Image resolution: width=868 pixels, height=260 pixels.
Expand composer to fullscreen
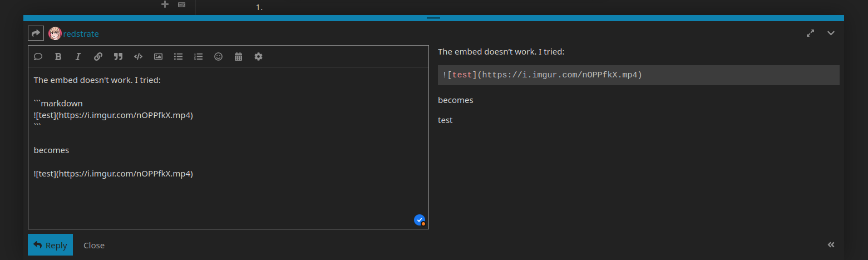click(811, 33)
